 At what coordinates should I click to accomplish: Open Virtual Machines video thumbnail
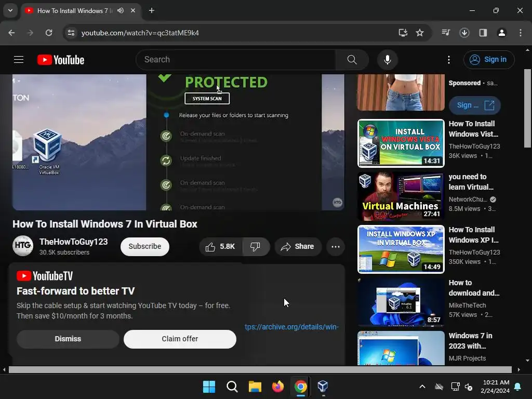[x=401, y=196]
